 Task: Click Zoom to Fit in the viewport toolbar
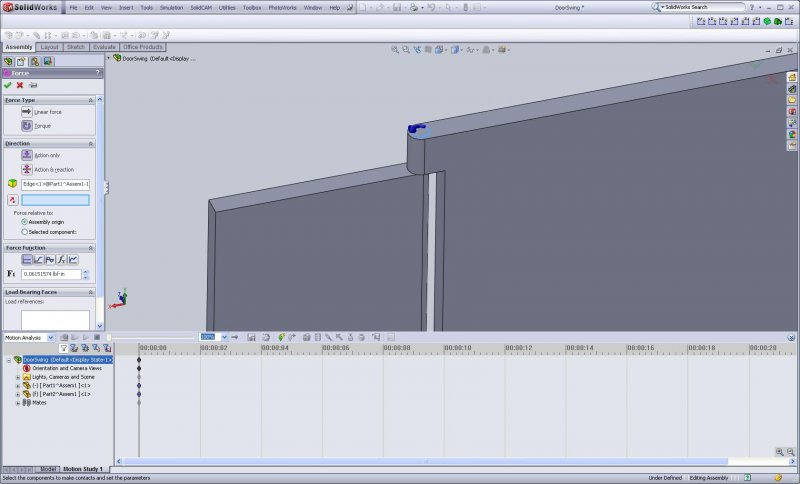coord(394,50)
